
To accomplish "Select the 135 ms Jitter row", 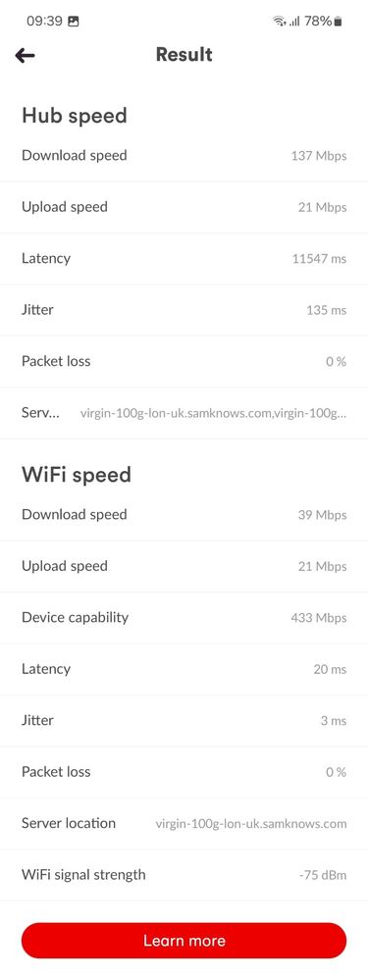I will 184,310.
